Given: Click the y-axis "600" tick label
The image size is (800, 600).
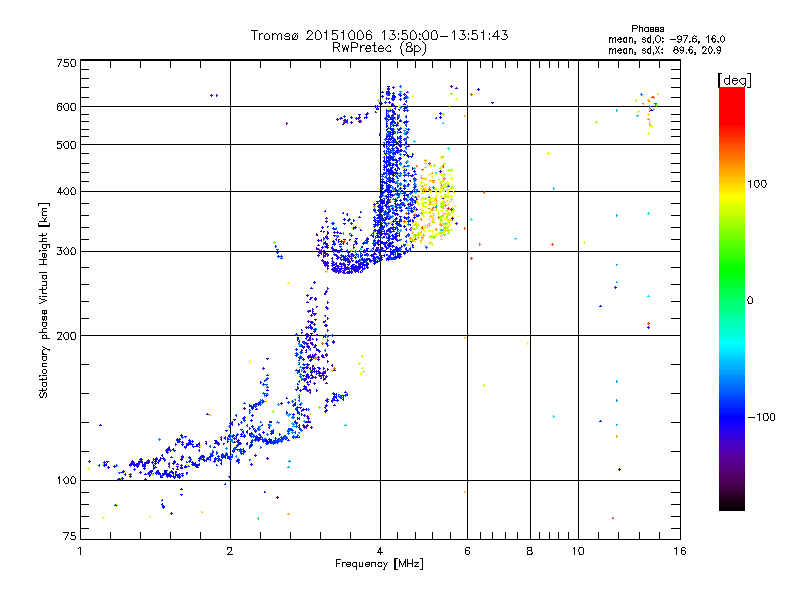Looking at the screenshot, I should coord(66,107).
